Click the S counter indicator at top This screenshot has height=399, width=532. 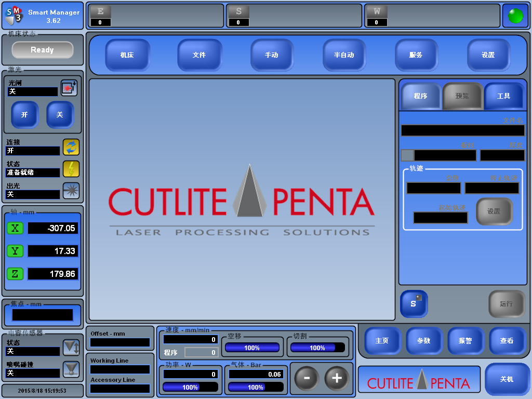tap(238, 16)
